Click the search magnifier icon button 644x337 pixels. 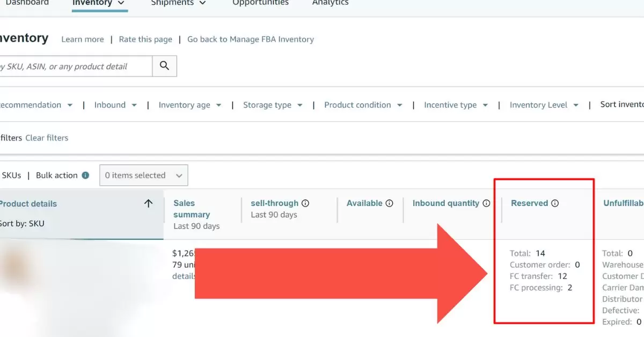pyautogui.click(x=165, y=66)
